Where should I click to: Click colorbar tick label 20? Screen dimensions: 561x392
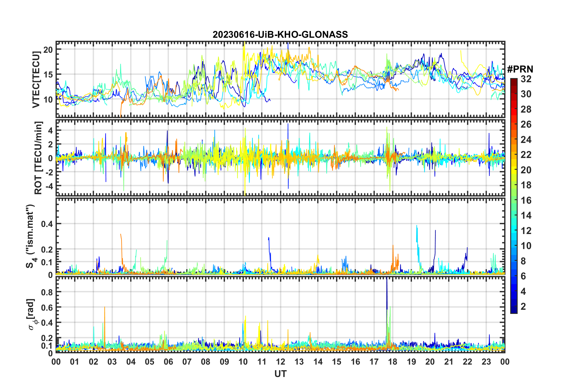click(x=526, y=170)
